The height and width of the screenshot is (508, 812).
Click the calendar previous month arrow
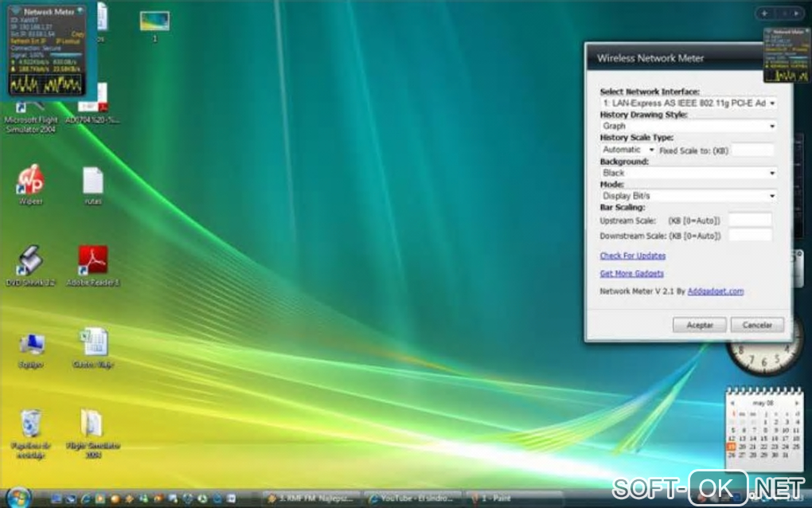point(732,403)
